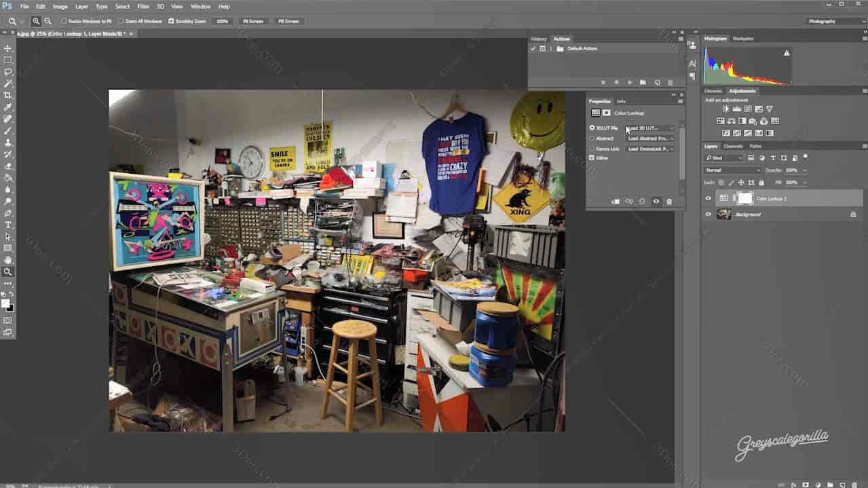Open the Load 3D LUT dropdown

tap(650, 128)
